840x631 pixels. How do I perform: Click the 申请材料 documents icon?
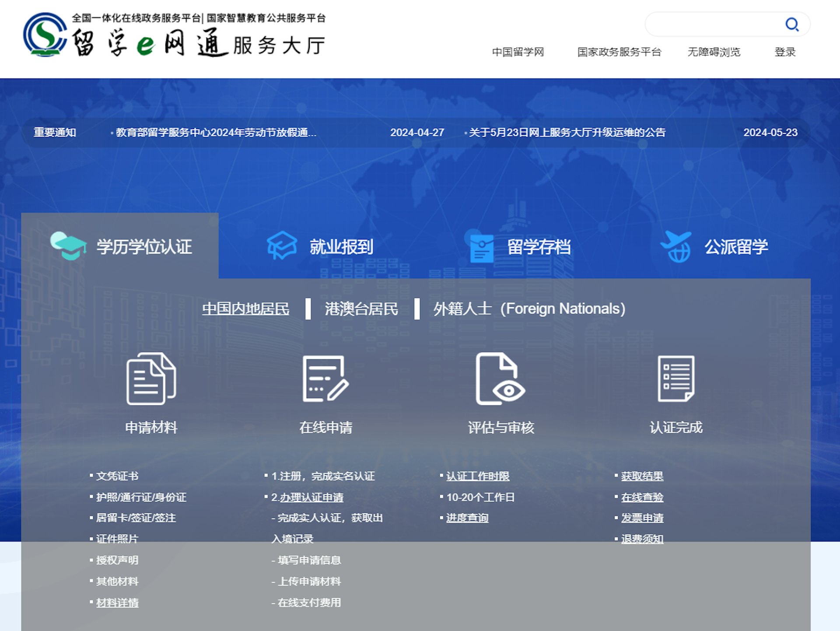pos(151,379)
